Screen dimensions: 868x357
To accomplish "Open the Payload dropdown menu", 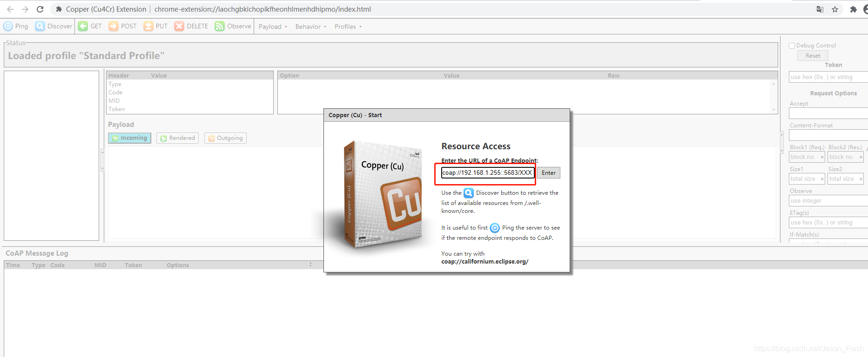I will (x=273, y=26).
